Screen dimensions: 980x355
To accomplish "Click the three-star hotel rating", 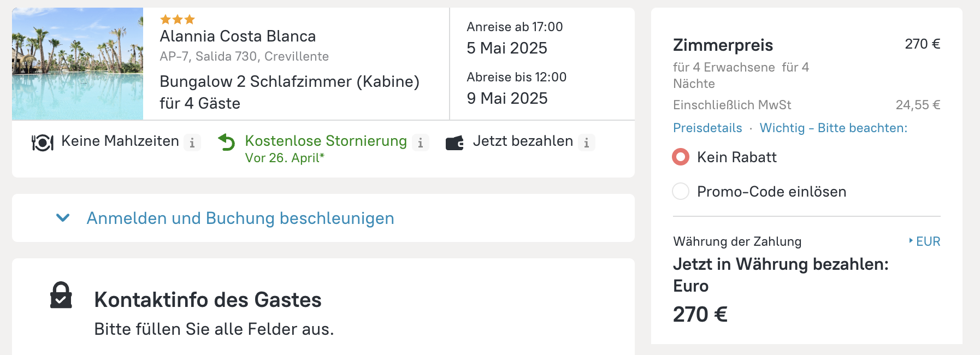I will point(178,20).
